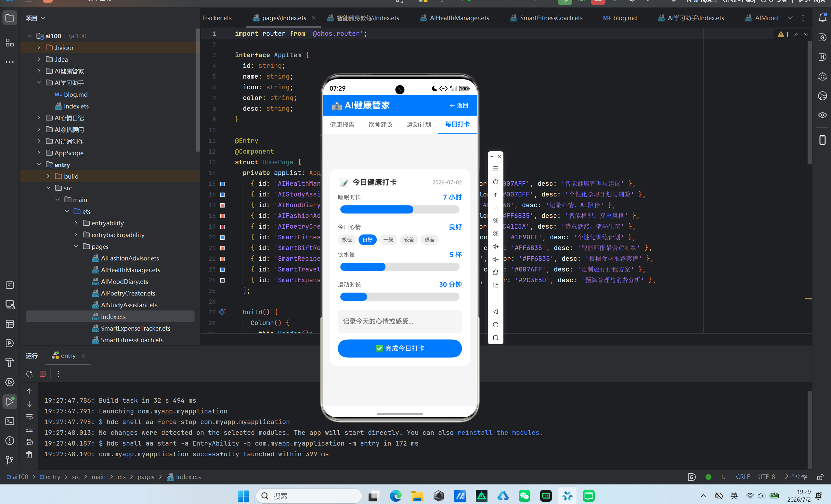The image size is (831, 504).
Task: Toggle soft-wrap in run console
Action: click(x=29, y=417)
